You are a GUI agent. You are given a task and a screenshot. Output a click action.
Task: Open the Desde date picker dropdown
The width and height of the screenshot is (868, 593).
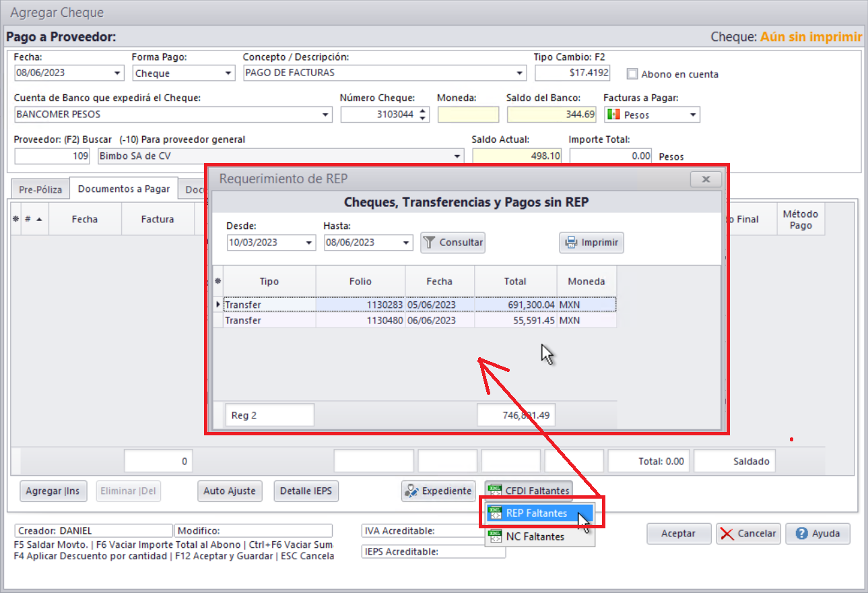point(309,243)
